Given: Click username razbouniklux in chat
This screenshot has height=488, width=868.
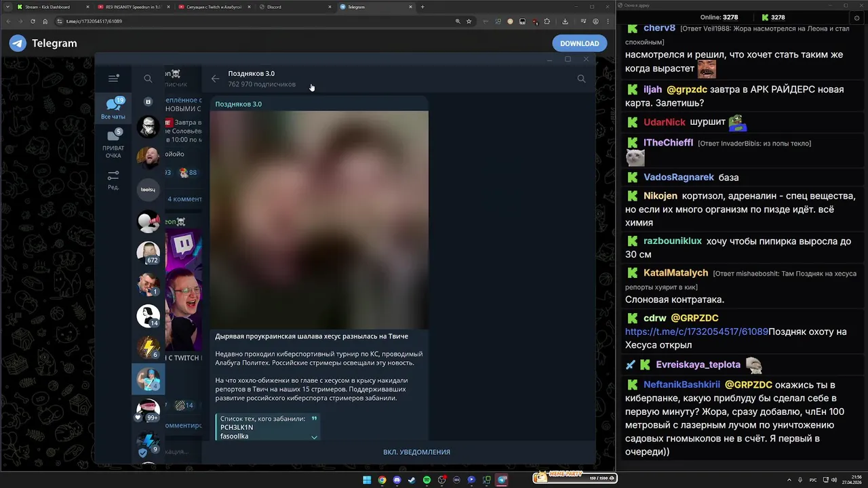Looking at the screenshot, I should point(673,241).
